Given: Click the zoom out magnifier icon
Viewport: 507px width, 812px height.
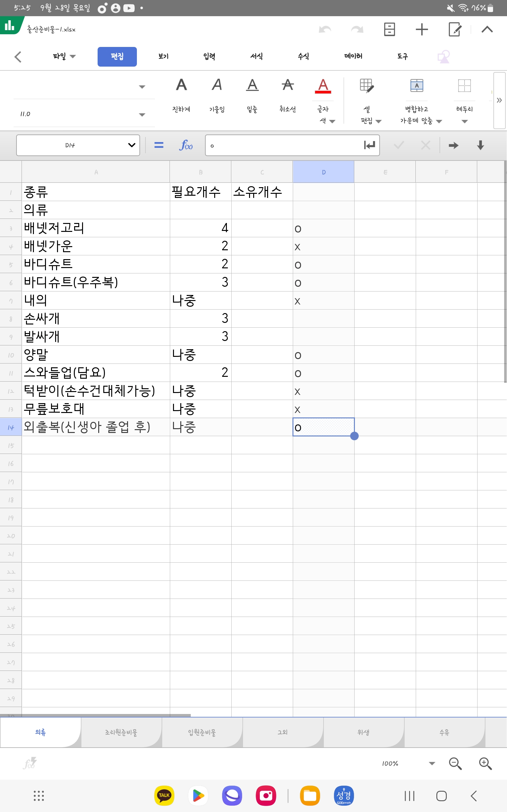Looking at the screenshot, I should click(x=455, y=763).
